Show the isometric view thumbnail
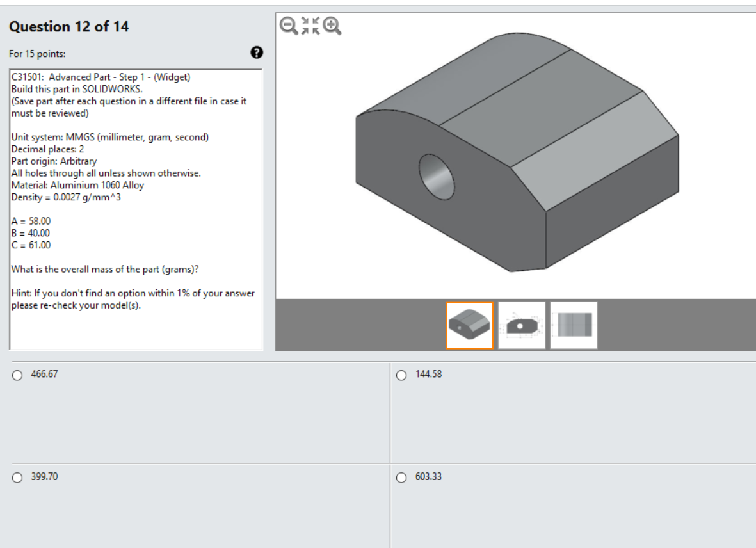The height and width of the screenshot is (548, 756). (x=470, y=325)
